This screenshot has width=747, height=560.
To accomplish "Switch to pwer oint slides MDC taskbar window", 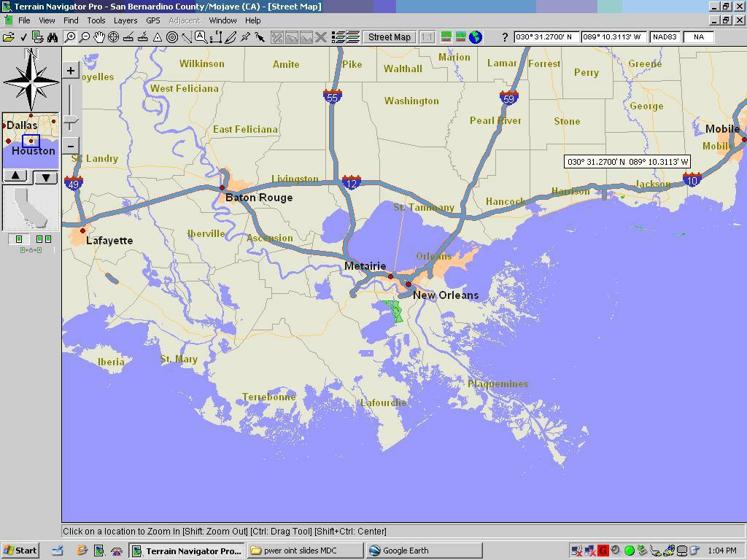I will (305, 551).
